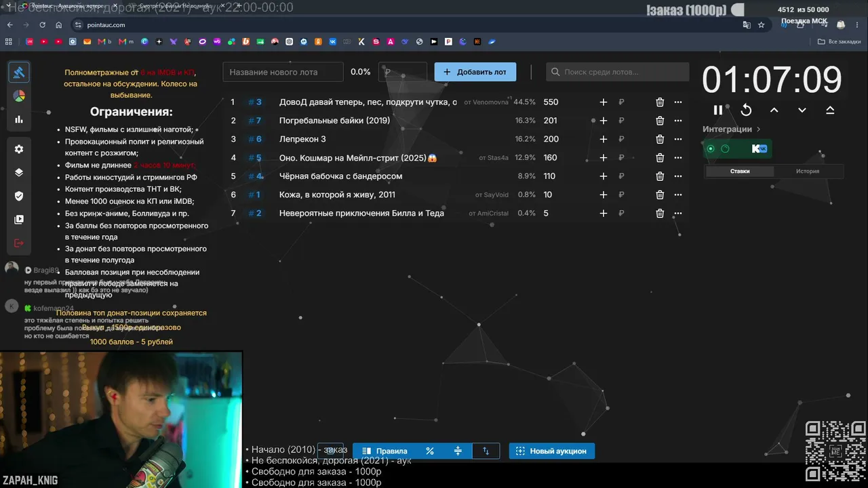868x488 pixels.
Task: Open more options for Чёрная бабочка
Action: point(678,176)
